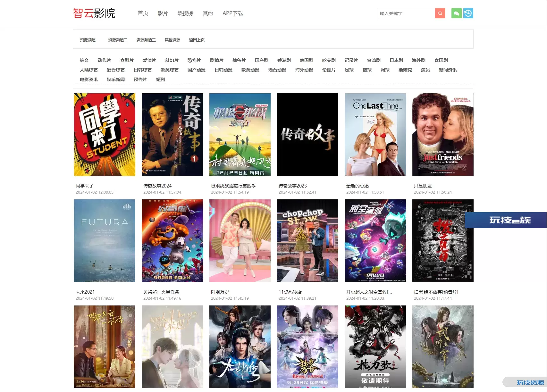The image size is (547, 392).
Task: Filter by 动作片 category
Action: coord(105,60)
